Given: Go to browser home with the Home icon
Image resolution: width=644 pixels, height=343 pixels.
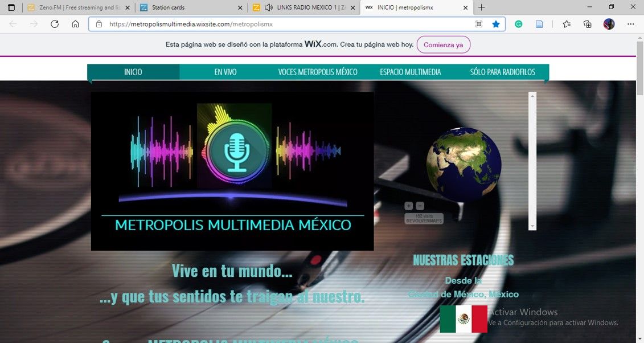Looking at the screenshot, I should (x=76, y=24).
